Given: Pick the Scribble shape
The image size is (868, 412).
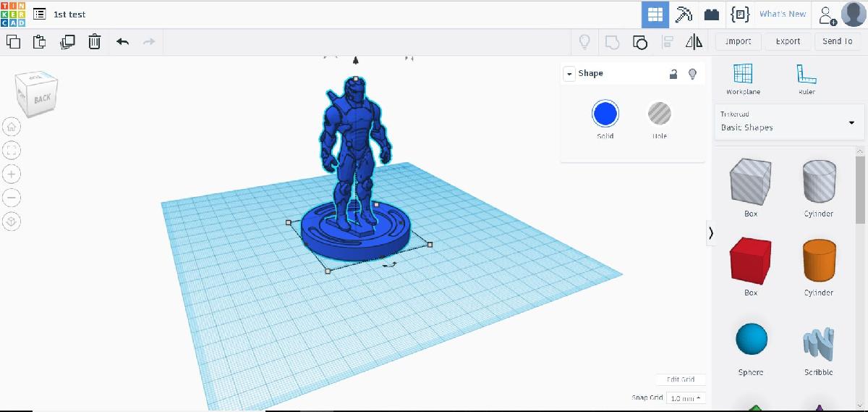Looking at the screenshot, I should coord(819,344).
